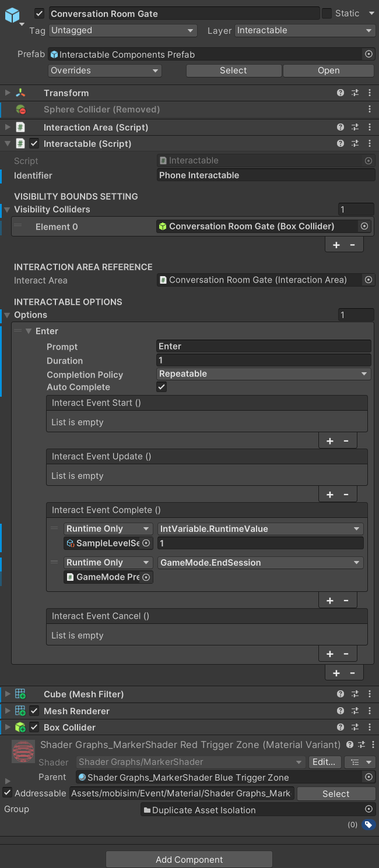Collapse the Visibility Colliders foldout

pos(7,209)
